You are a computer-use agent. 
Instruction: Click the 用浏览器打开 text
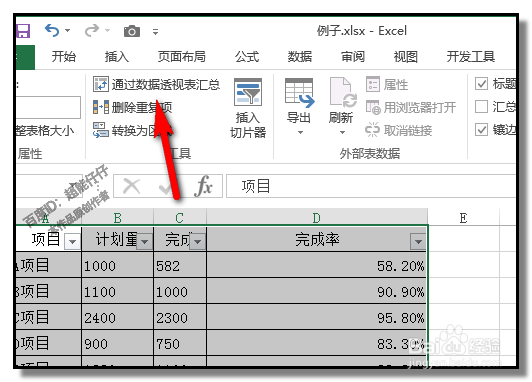[420, 108]
